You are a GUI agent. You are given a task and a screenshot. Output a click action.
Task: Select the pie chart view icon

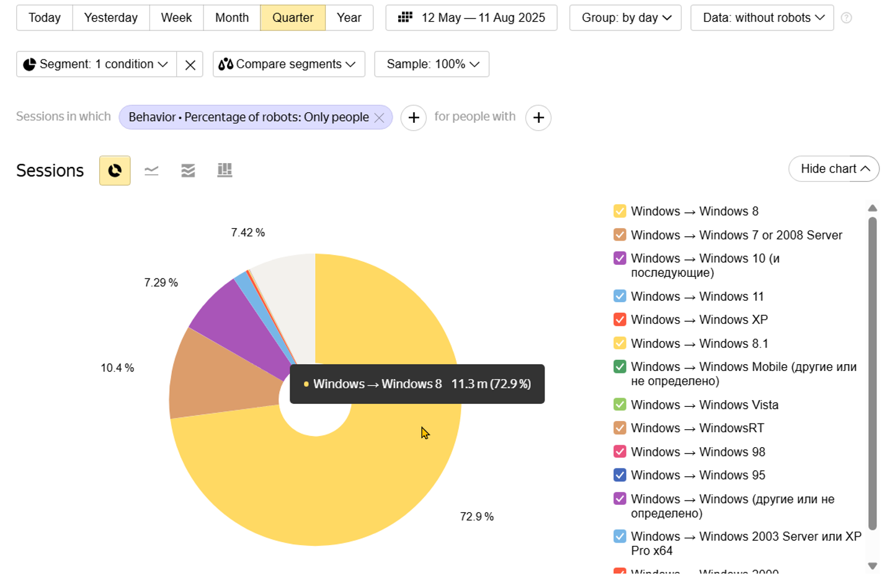point(115,171)
